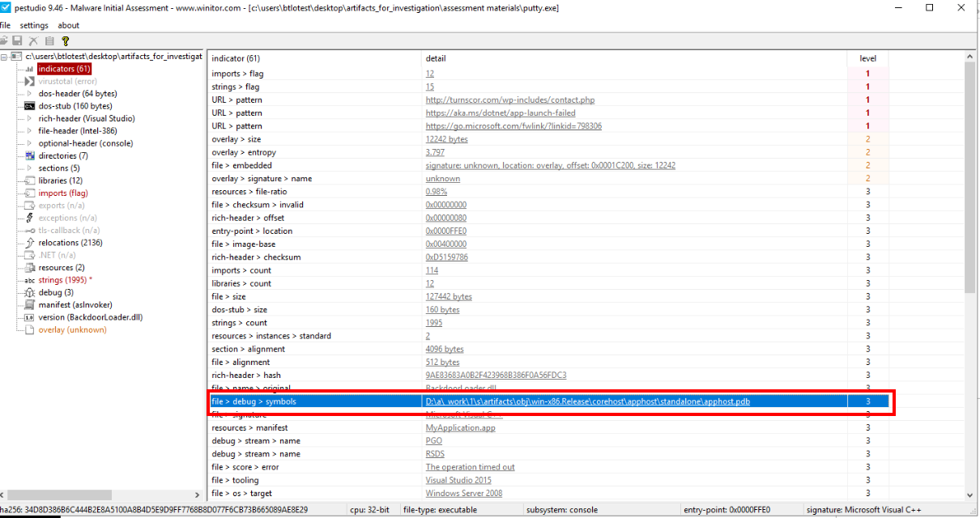Click the indicators bar chart icon
Screen dimensions: 980x518
click(x=30, y=69)
